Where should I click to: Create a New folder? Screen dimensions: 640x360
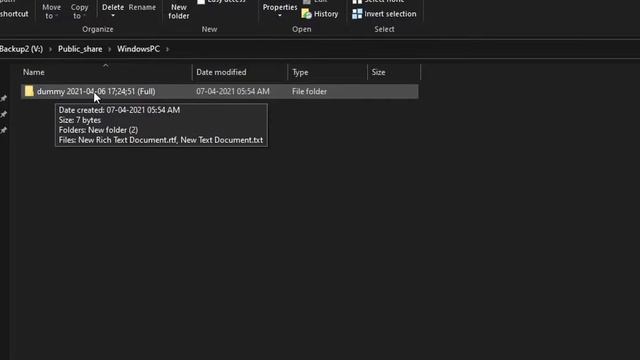(179, 11)
